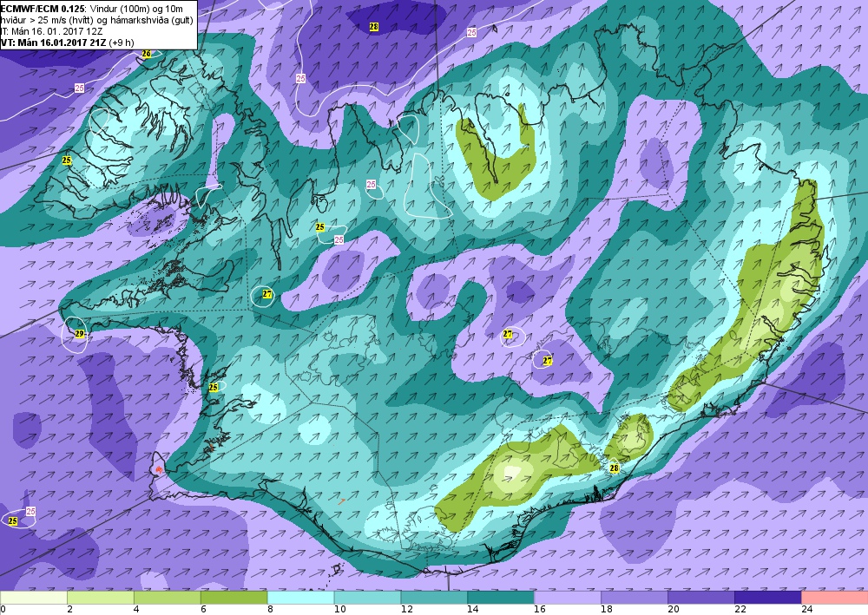Click the pale cyan 8–10 legend swatch
This screenshot has width=868, height=615.
click(x=300, y=598)
